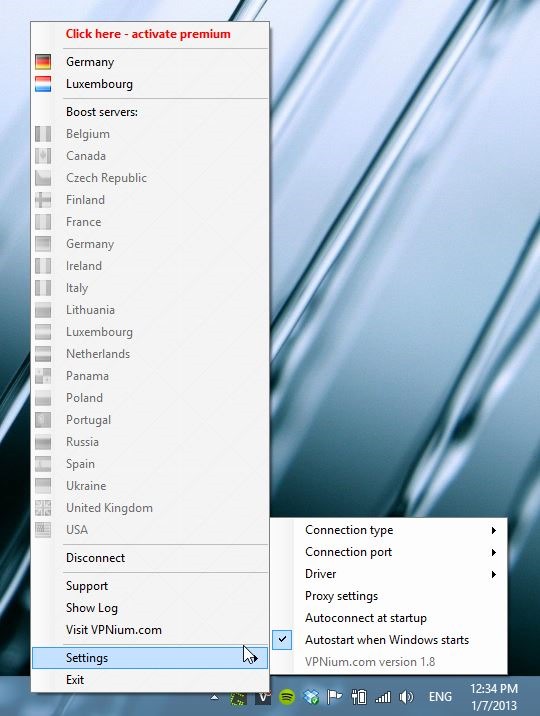
Task: Click the Finland flag icon
Action: (43, 200)
